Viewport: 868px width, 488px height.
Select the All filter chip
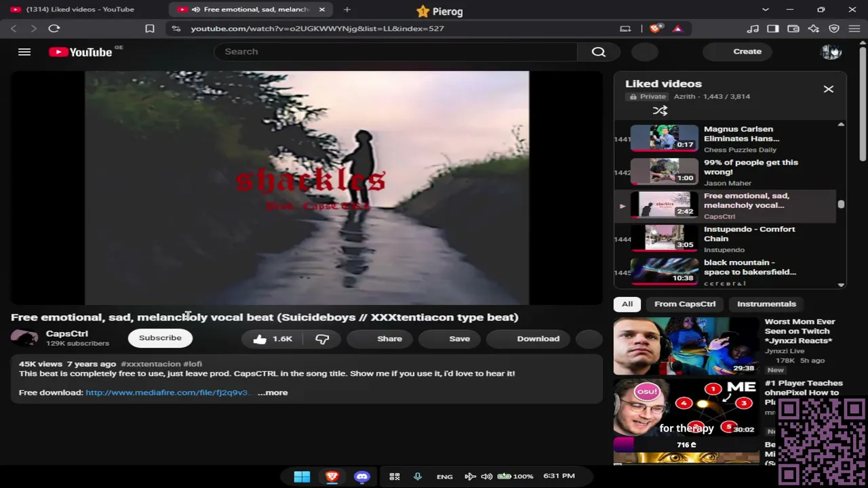(x=627, y=304)
